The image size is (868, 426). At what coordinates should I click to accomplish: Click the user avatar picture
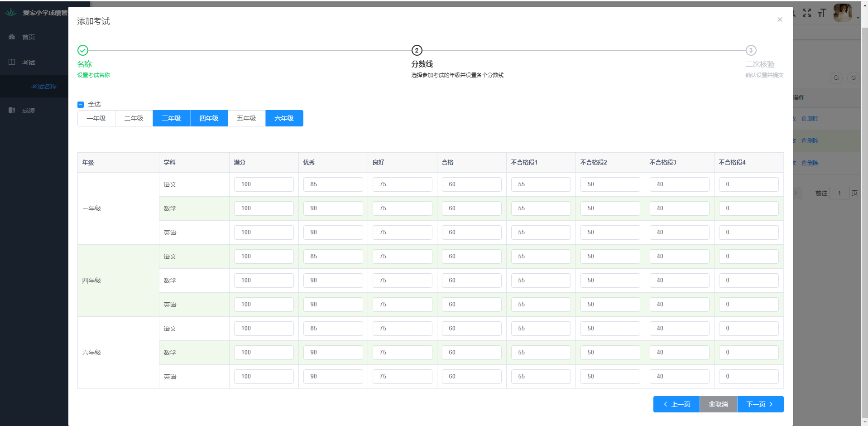(x=842, y=13)
